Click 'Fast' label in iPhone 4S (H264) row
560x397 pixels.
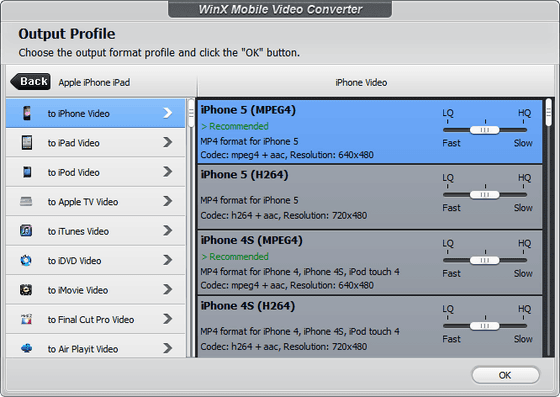[451, 339]
